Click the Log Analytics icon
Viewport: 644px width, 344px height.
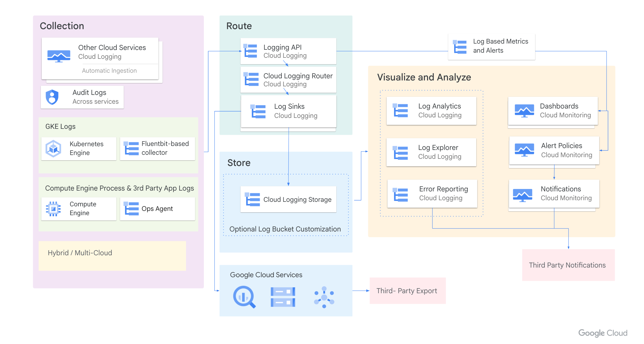400,110
